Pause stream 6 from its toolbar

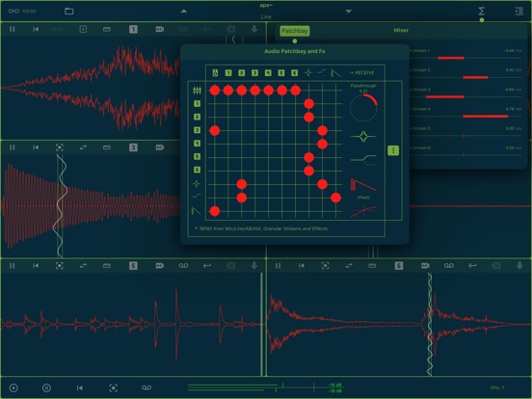point(278,265)
